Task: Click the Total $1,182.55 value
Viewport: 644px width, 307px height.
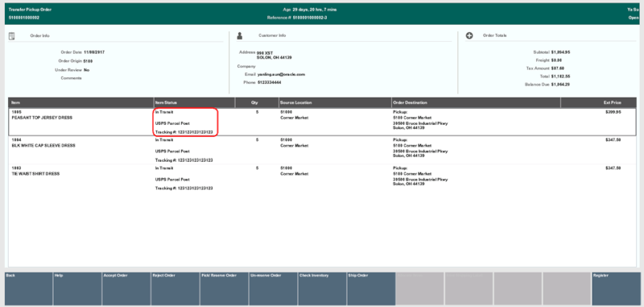Action: [x=560, y=77]
